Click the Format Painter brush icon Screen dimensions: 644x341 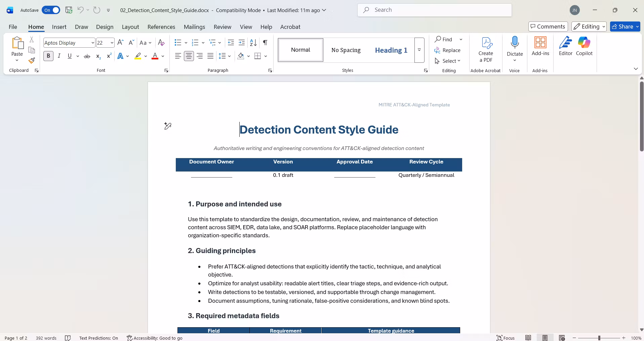(x=32, y=61)
